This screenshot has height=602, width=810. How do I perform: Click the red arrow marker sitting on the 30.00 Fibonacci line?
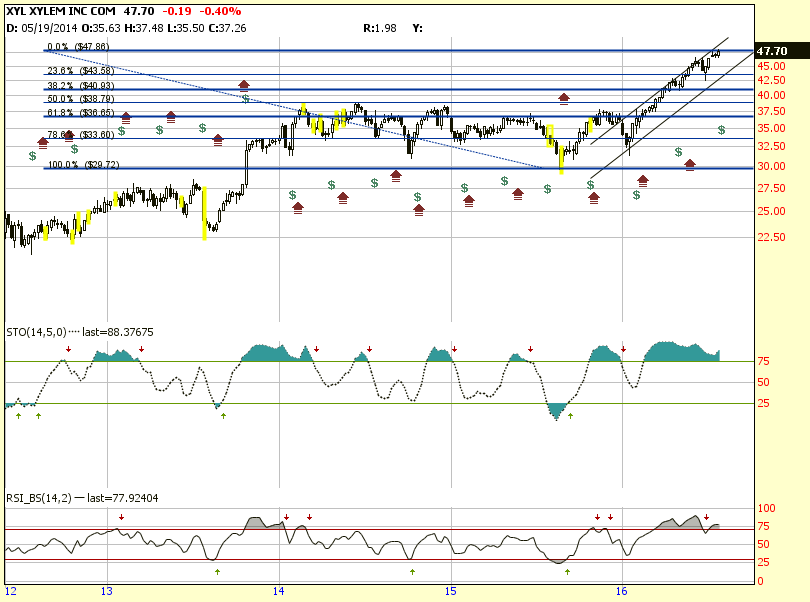pyautogui.click(x=690, y=165)
